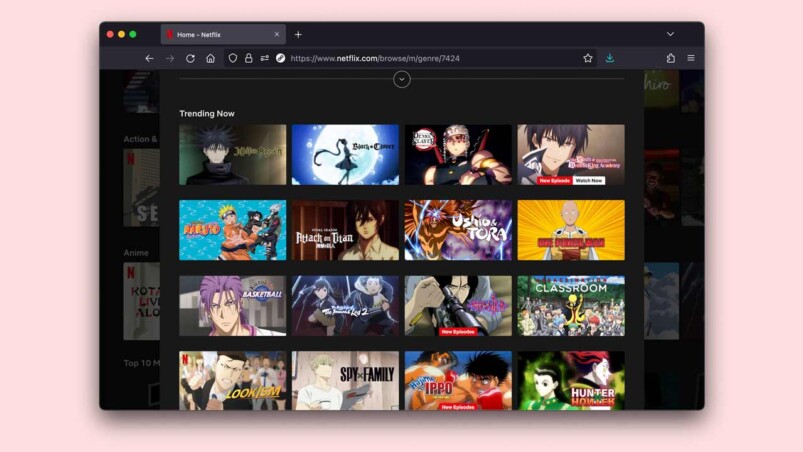This screenshot has height=452, width=803.
Task: Click the Anime row label behind overlay
Action: 136,253
